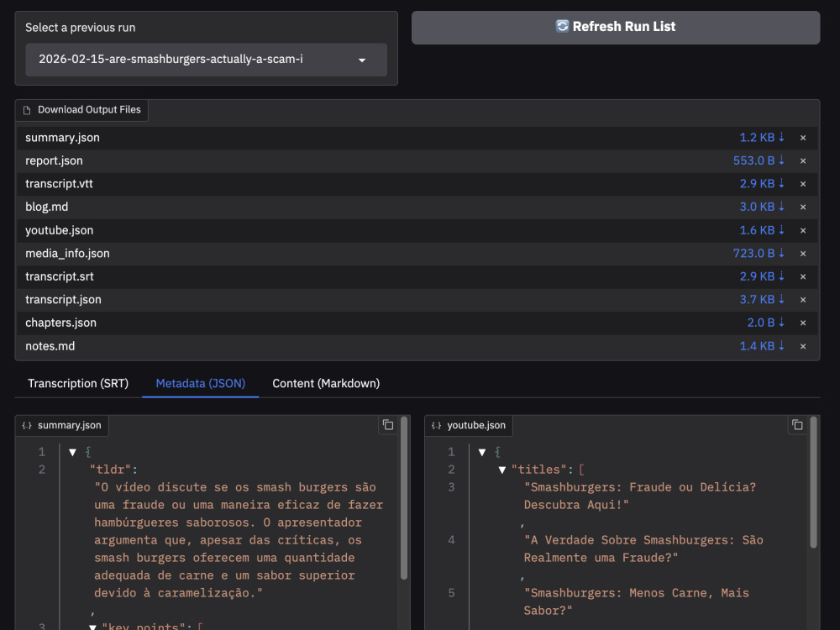Download media_info.json via its 723.0 B link
The height and width of the screenshot is (630, 840).
pos(759,254)
